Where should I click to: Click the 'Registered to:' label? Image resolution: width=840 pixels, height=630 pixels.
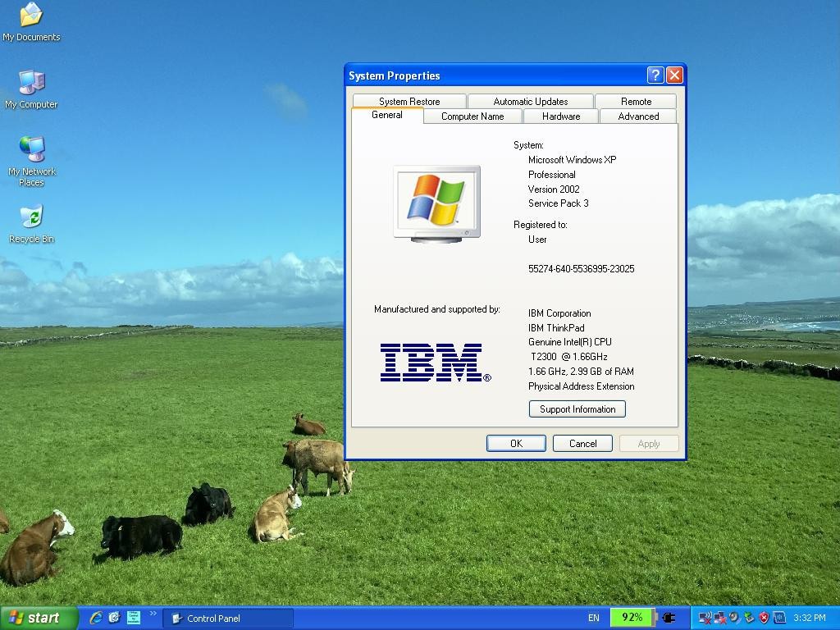click(x=540, y=225)
